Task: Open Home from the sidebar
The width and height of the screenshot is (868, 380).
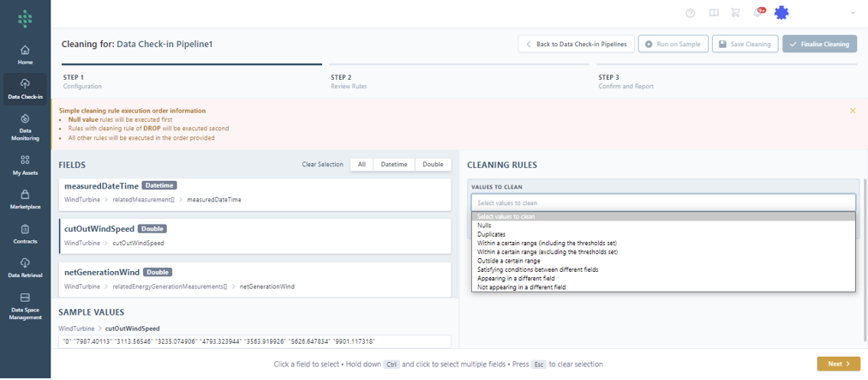Action: point(25,55)
